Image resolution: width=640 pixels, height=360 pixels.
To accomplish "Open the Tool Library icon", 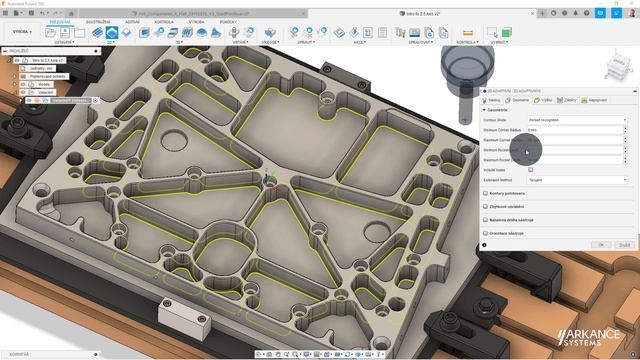I will [x=400, y=32].
